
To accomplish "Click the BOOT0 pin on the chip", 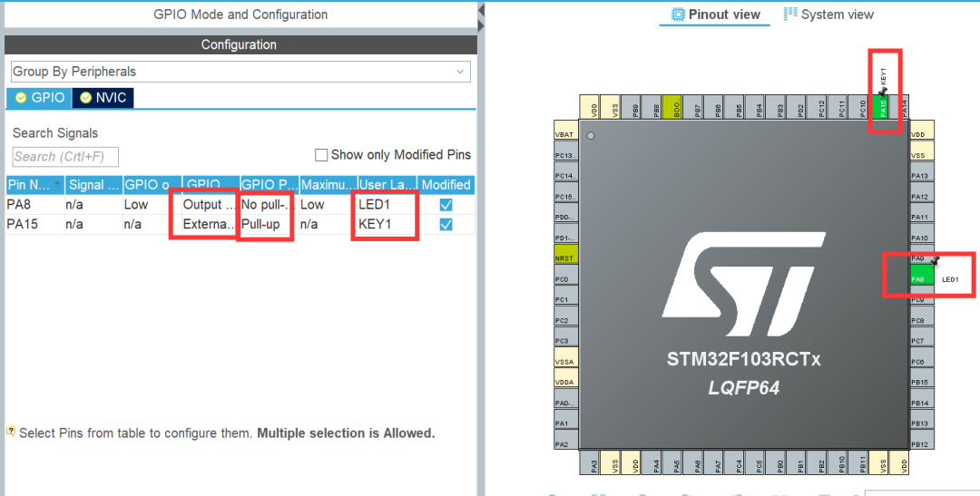I will pos(671,107).
